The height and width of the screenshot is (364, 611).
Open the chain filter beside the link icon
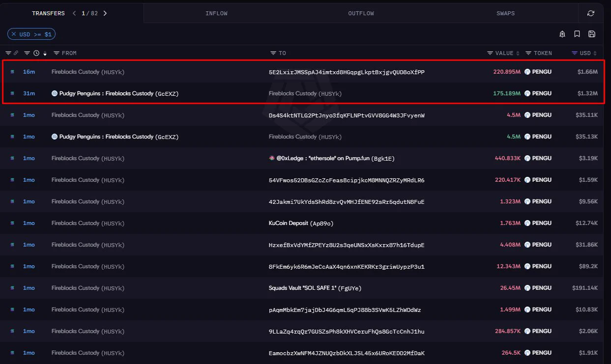click(8, 53)
